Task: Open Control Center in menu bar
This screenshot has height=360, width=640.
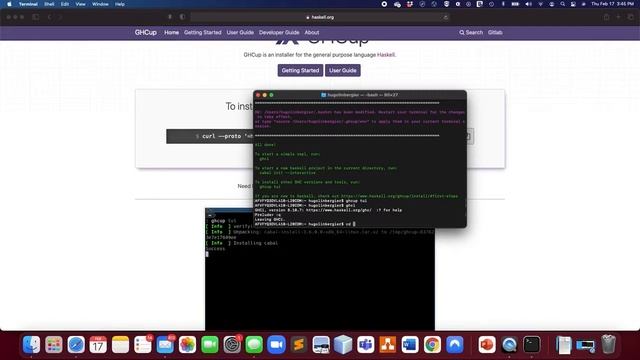Action: [573, 4]
